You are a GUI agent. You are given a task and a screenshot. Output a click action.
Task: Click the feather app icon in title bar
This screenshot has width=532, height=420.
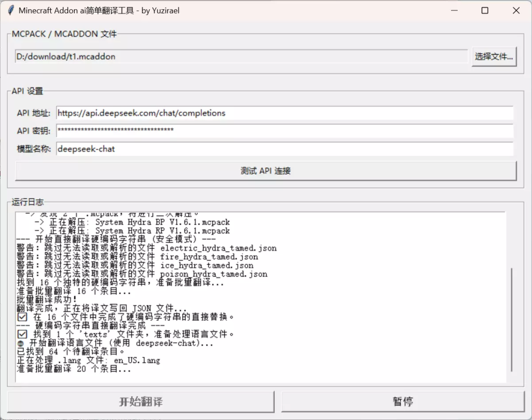tap(10, 10)
